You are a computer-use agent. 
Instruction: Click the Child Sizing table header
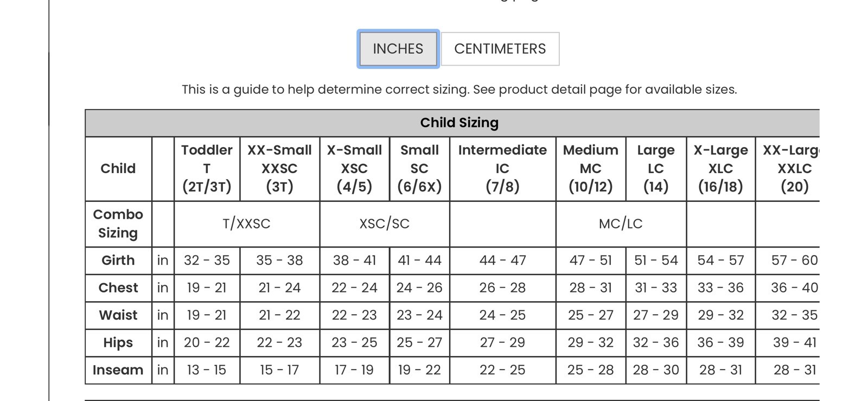459,123
